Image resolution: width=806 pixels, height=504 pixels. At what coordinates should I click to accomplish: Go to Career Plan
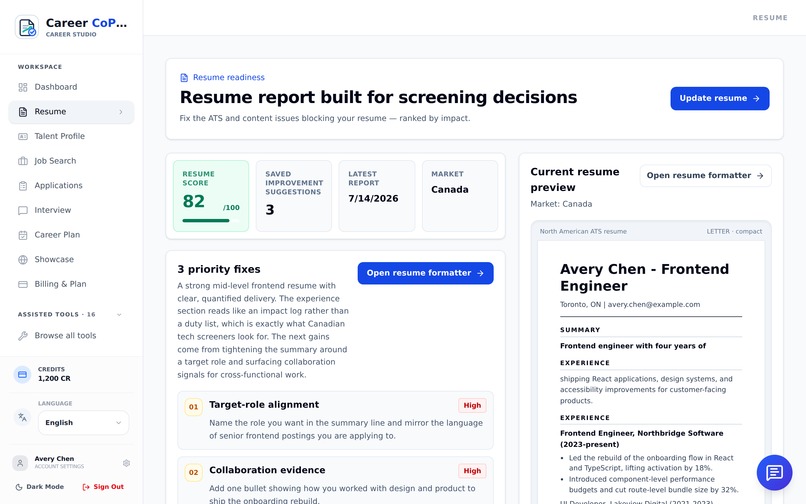[x=71, y=235]
